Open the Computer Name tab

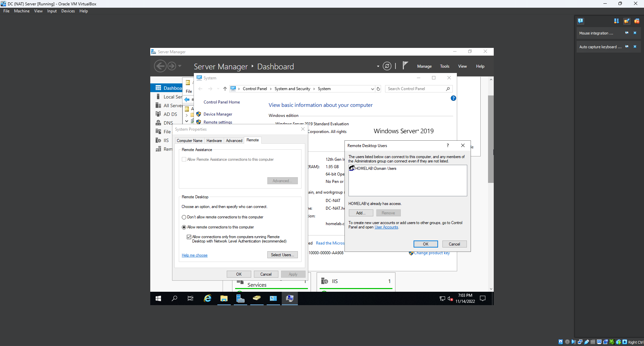(x=190, y=141)
